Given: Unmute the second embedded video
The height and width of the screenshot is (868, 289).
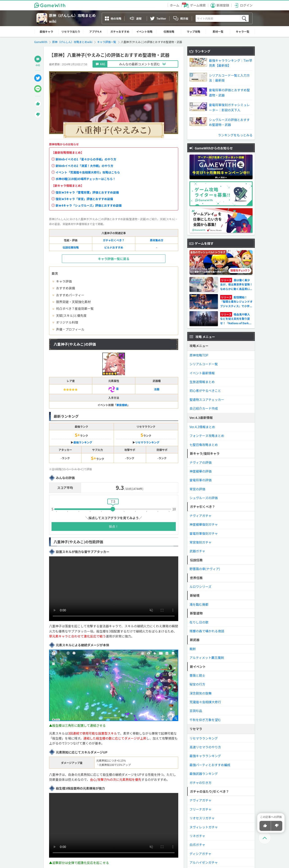Looking at the screenshot, I should [151, 847].
